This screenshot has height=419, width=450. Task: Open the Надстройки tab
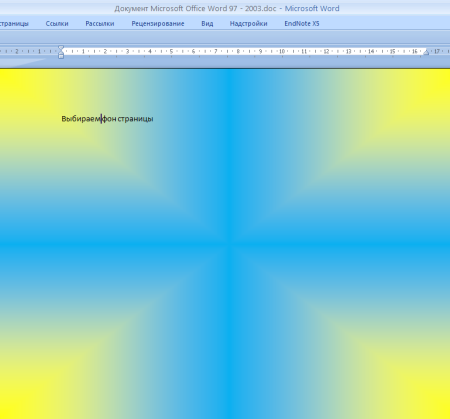click(248, 24)
